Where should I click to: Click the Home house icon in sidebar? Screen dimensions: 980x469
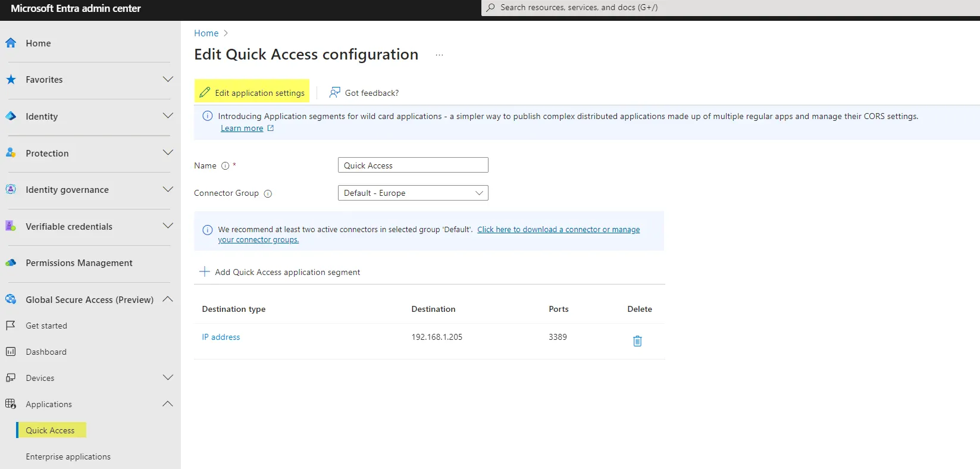(11, 43)
